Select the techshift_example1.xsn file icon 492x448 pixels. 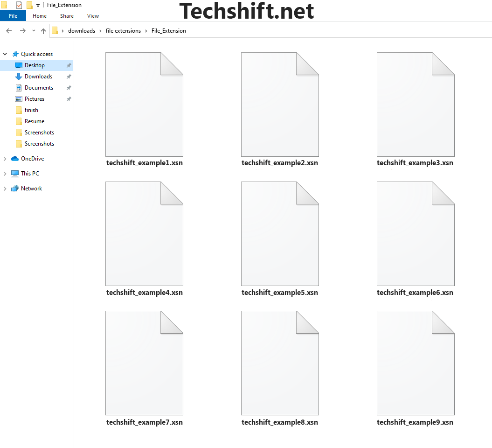[x=144, y=105]
